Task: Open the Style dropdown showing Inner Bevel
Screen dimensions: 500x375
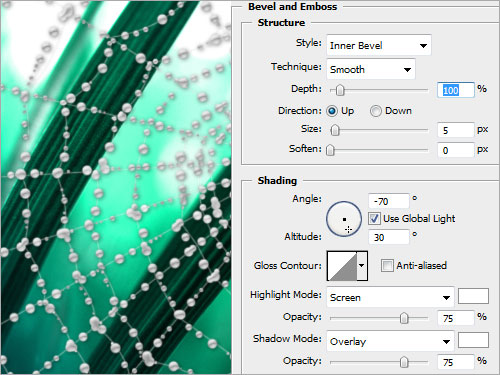Action: (379, 45)
